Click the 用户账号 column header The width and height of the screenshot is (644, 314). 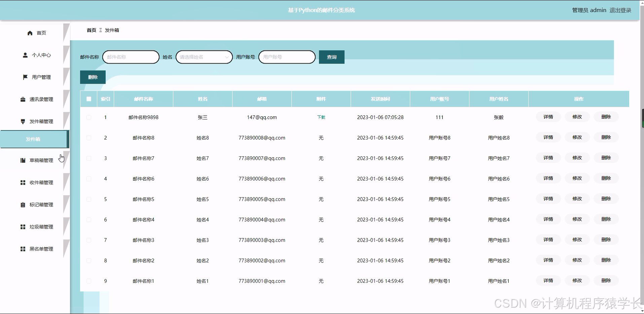pyautogui.click(x=439, y=99)
